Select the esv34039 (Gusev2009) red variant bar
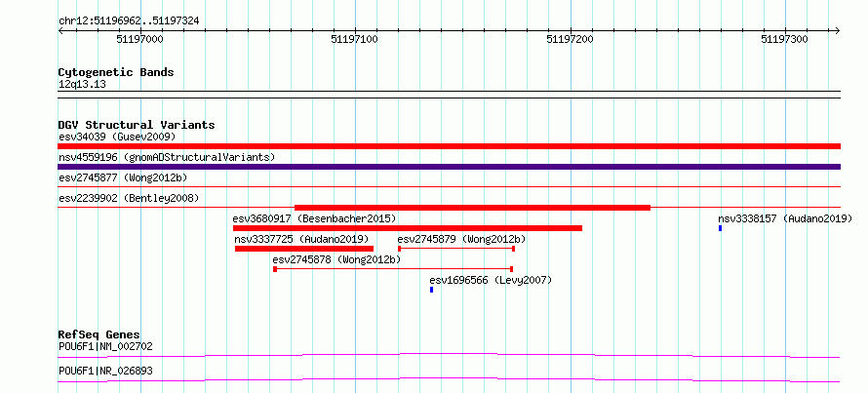The width and height of the screenshot is (868, 393). click(449, 146)
